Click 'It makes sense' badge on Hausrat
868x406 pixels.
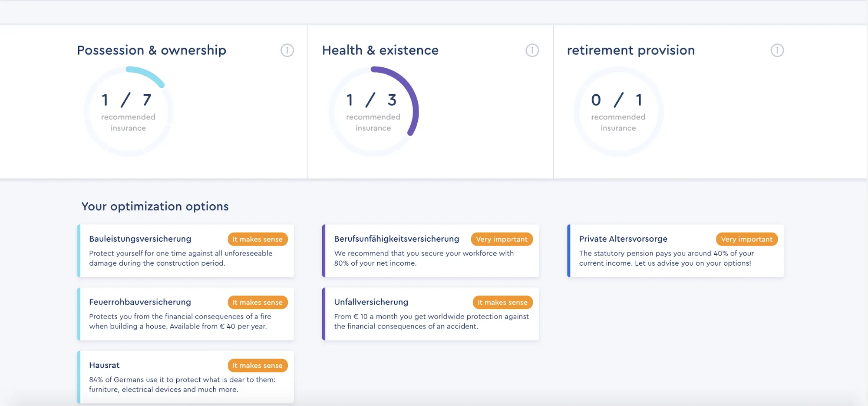point(257,366)
